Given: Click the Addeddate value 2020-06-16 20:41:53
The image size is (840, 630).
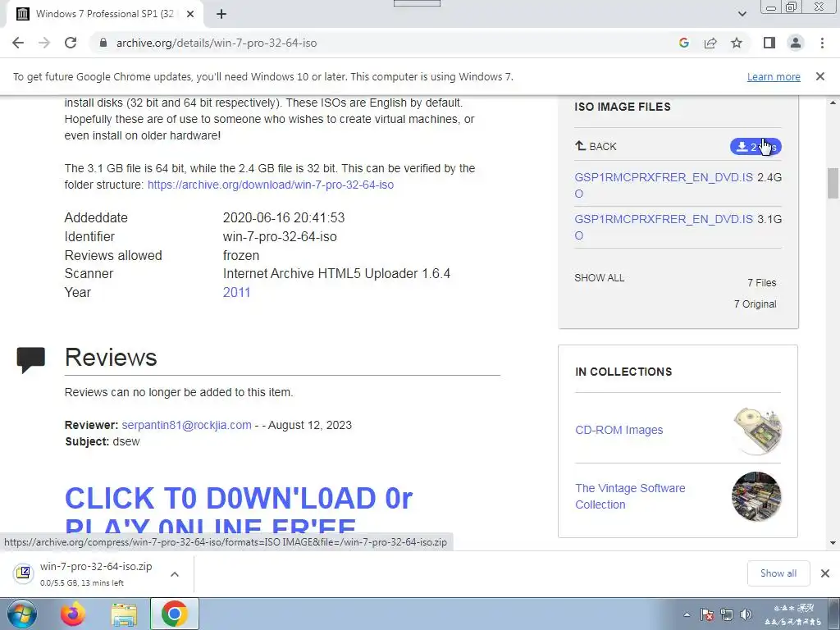Looking at the screenshot, I should coord(283,218).
